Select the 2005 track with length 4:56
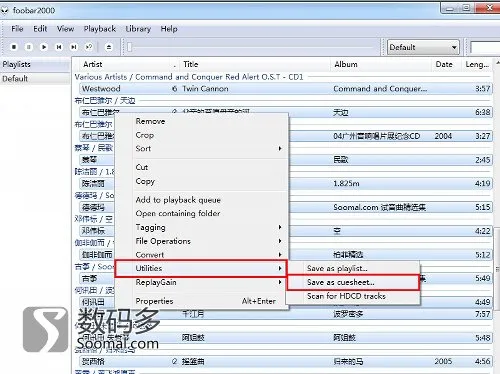 point(286,361)
